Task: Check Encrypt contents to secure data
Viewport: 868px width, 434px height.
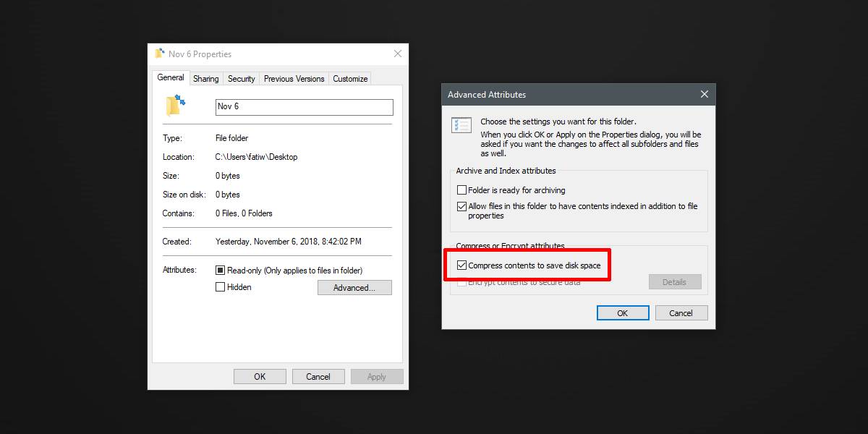Action: click(x=461, y=282)
